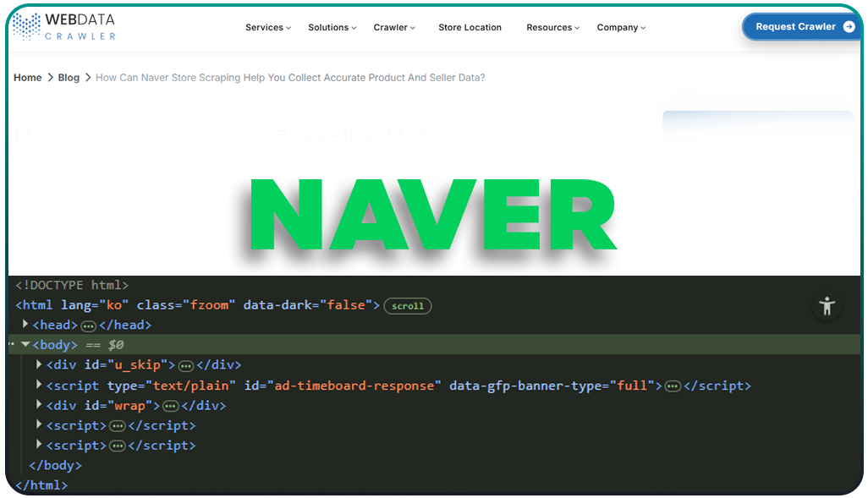Expand the Company dropdown
The width and height of the screenshot is (868, 498).
tap(620, 27)
